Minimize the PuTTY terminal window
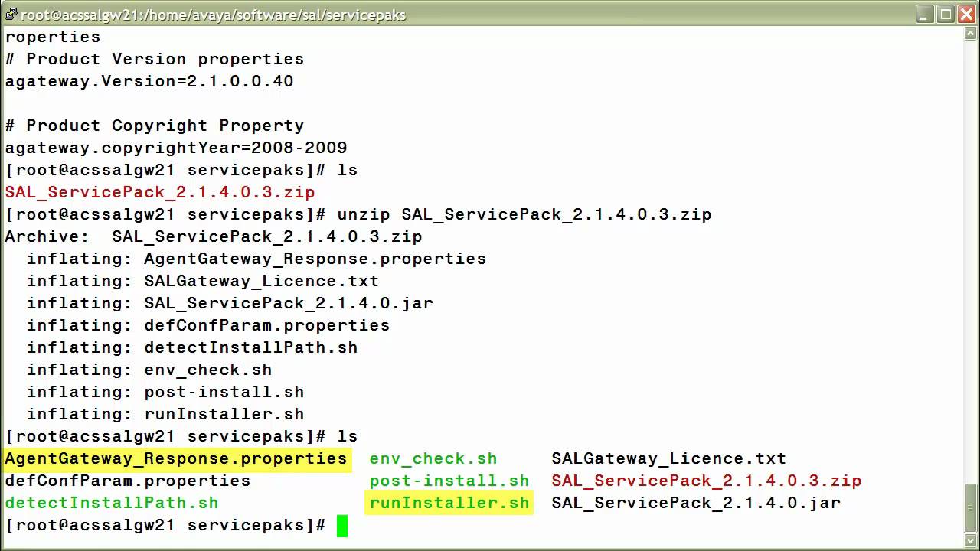 [x=926, y=14]
